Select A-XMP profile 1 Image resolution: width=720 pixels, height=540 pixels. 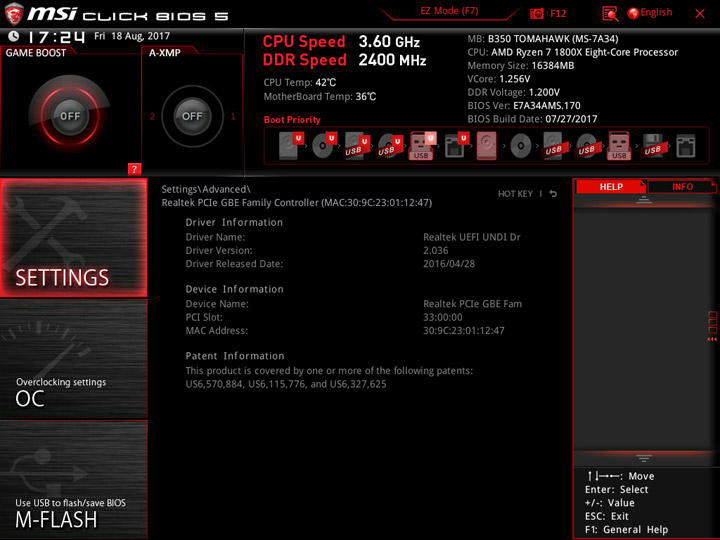(233, 116)
